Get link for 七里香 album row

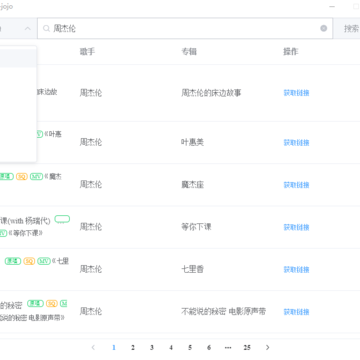tap(296, 270)
